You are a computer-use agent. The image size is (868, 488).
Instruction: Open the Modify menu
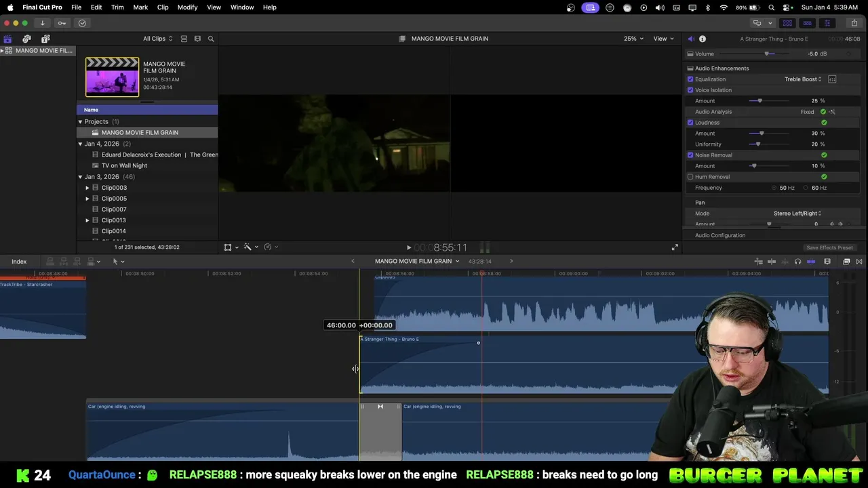[187, 7]
